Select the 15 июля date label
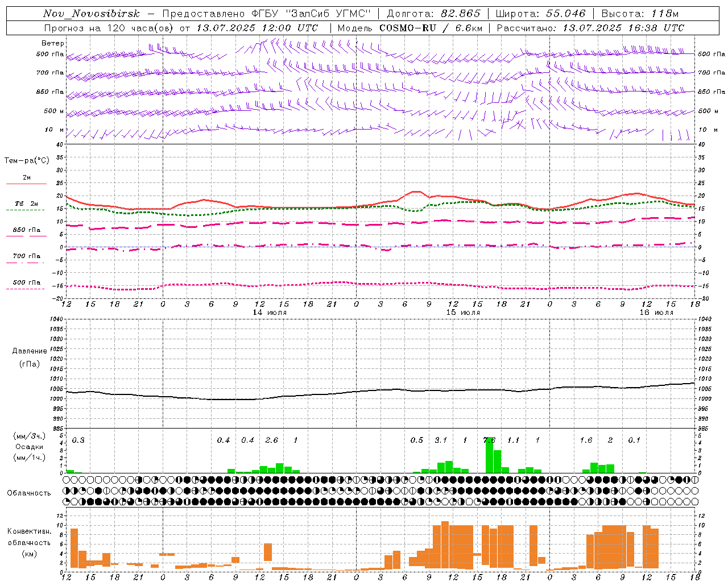 pyautogui.click(x=463, y=313)
